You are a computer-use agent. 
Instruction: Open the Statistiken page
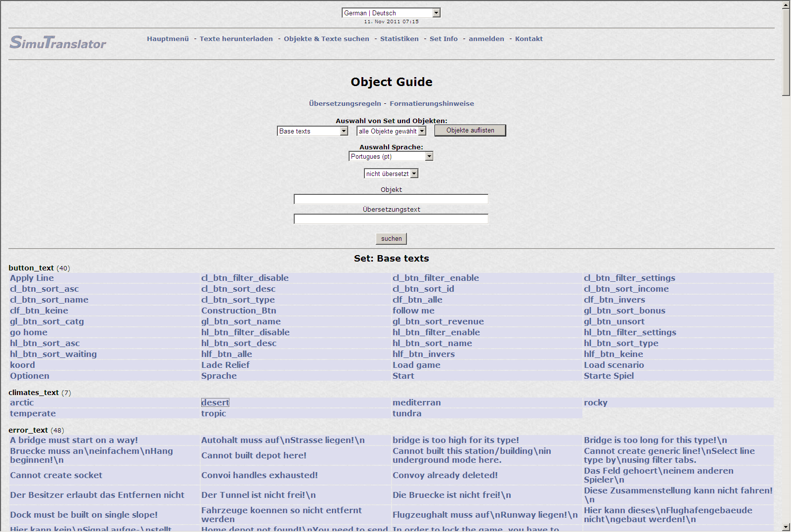pos(399,39)
